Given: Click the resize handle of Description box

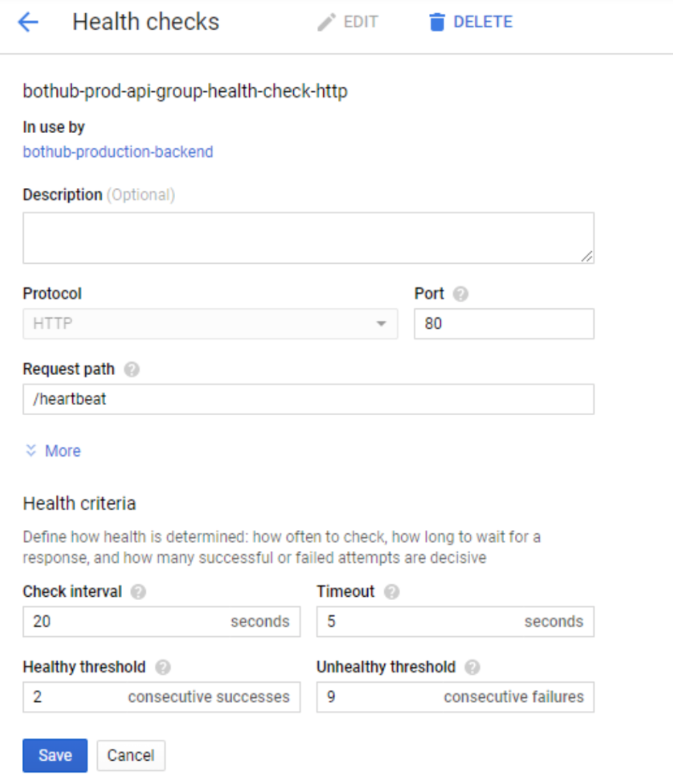Looking at the screenshot, I should pos(586,256).
